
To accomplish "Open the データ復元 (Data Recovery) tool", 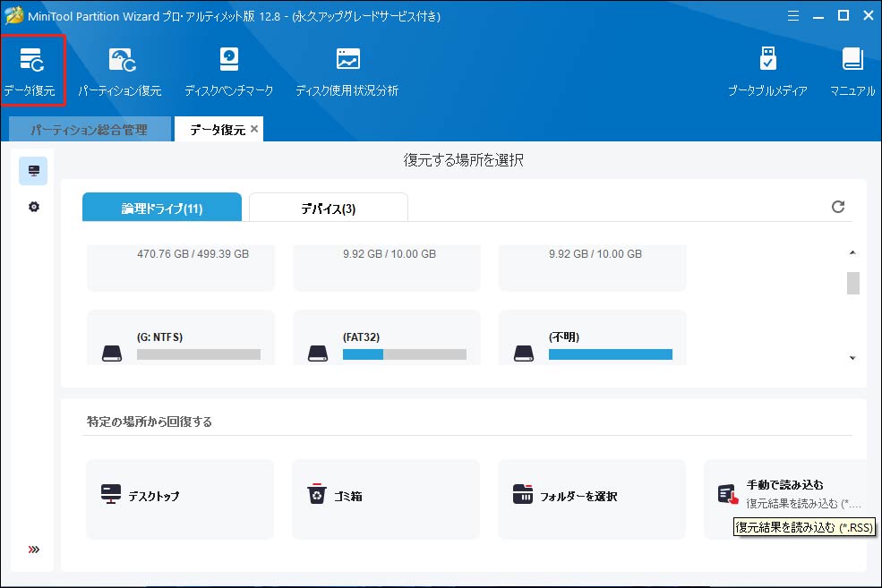I will pyautogui.click(x=32, y=71).
